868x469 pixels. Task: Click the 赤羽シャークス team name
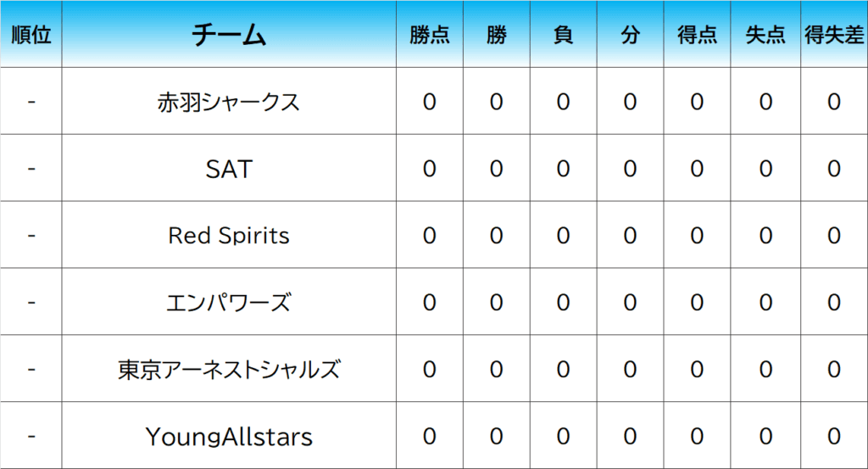click(x=229, y=102)
